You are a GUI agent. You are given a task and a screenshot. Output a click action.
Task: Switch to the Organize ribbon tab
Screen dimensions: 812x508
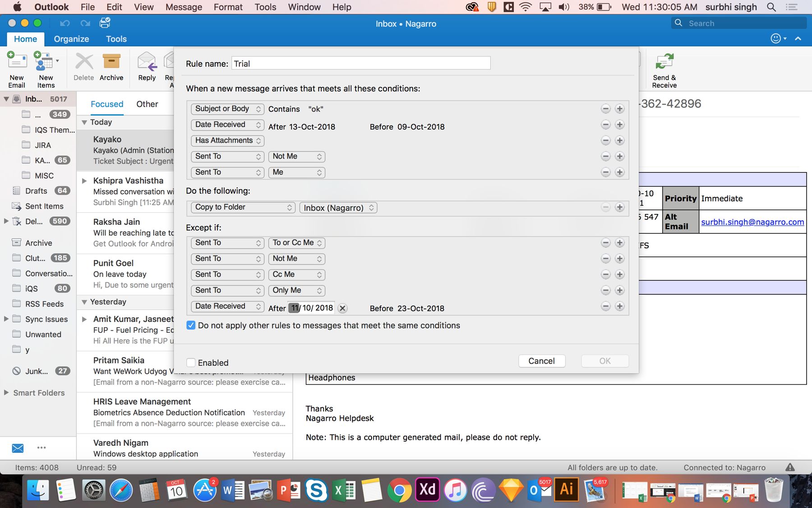point(71,39)
